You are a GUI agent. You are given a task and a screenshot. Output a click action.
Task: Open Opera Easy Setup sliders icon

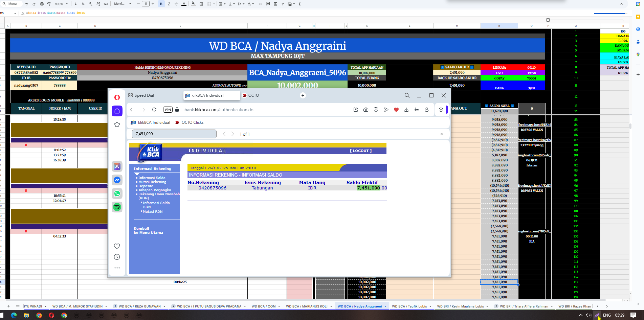(x=417, y=110)
